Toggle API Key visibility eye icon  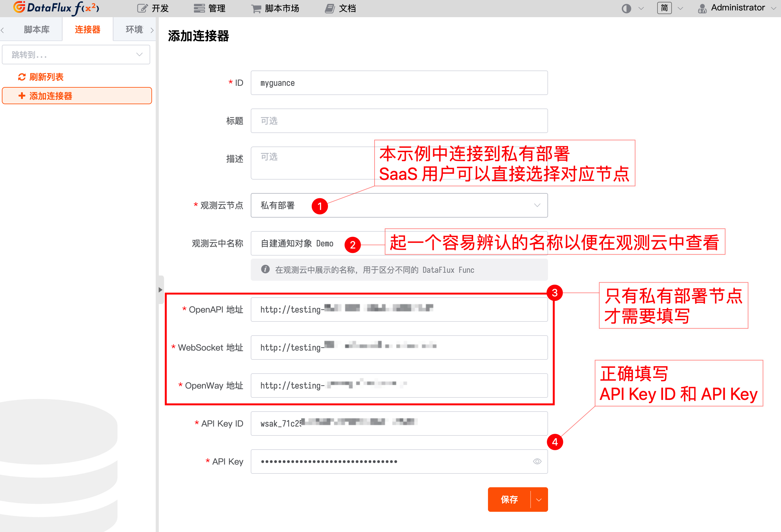click(x=537, y=462)
